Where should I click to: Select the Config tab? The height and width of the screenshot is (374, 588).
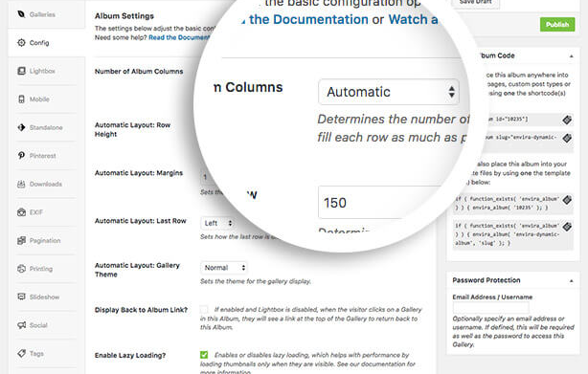(47, 43)
